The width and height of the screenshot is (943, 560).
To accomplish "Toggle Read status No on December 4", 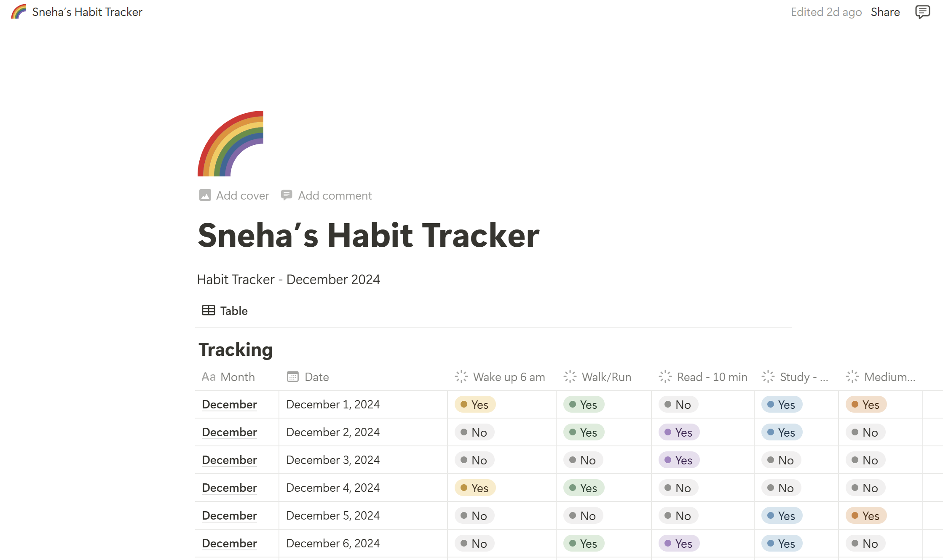I will tap(678, 488).
